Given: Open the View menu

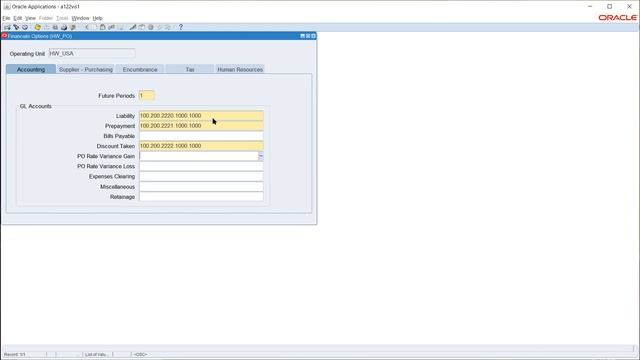Looking at the screenshot, I should tap(31, 18).
